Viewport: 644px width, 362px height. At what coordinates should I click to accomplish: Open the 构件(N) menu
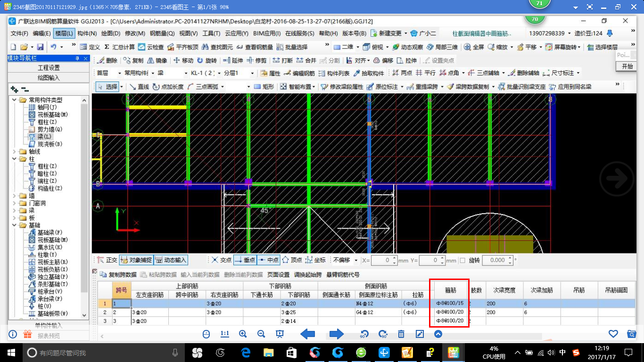coord(87,33)
